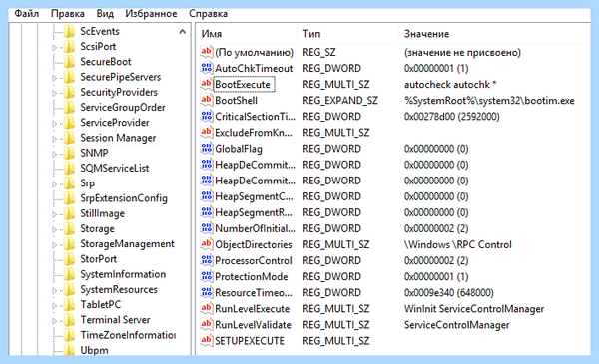Click the DWORD icon of ResourceTimeo...
The width and height of the screenshot is (599, 364).
[x=207, y=292]
